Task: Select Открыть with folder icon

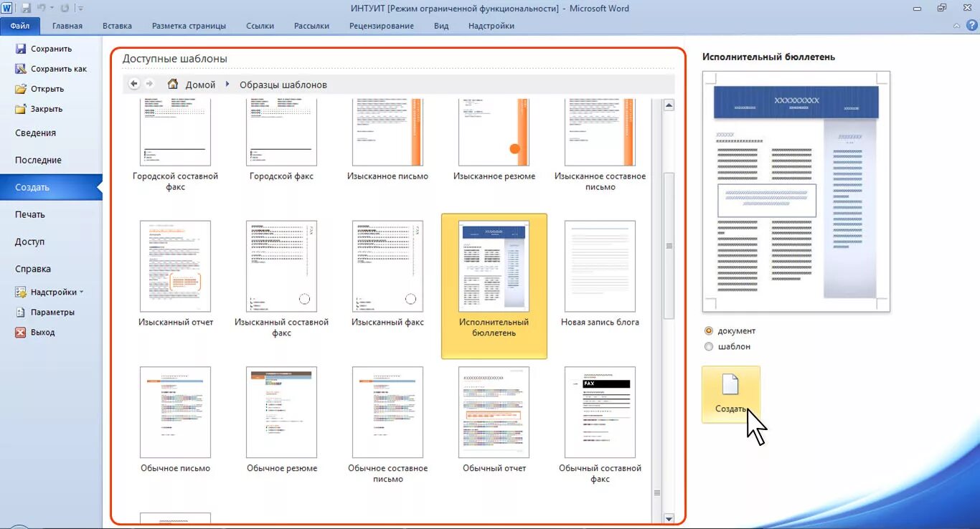Action: [39, 89]
